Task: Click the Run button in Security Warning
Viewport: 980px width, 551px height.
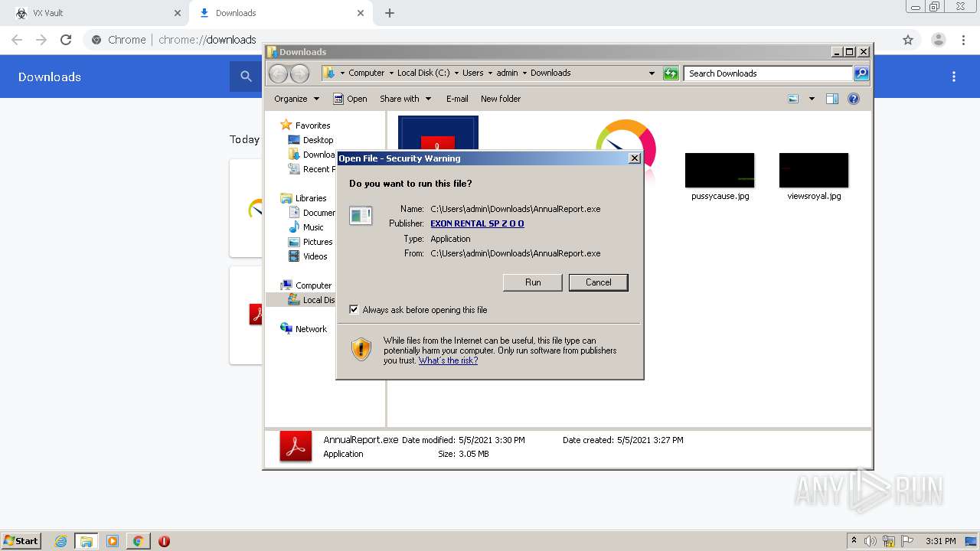Action: (x=533, y=282)
